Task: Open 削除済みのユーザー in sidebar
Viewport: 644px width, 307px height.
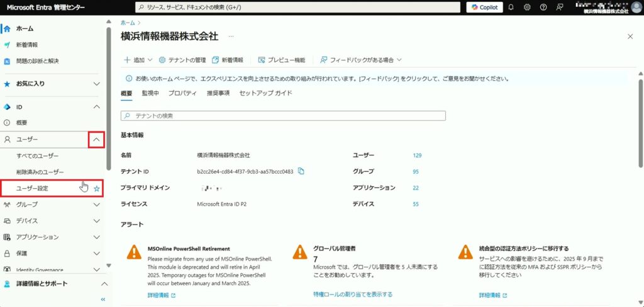Action: [x=40, y=172]
